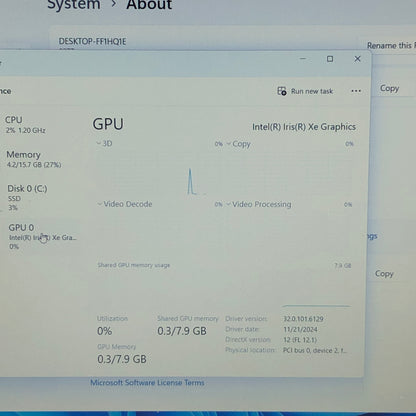
Task: Minimize the Task Manager window
Action: [303, 59]
